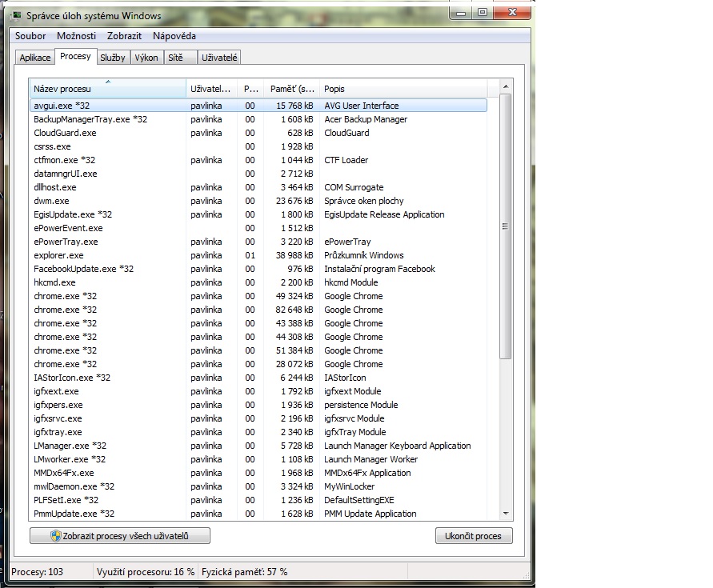The image size is (713, 588).
Task: Click Fyzická paměť: 57 % status
Action: pos(245,572)
